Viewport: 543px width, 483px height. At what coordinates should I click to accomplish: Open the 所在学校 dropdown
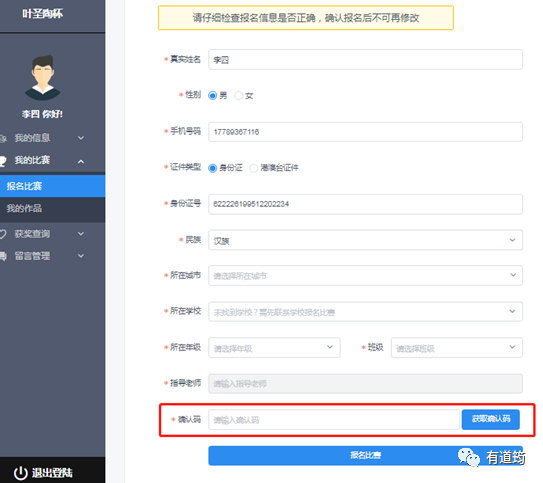coord(365,312)
